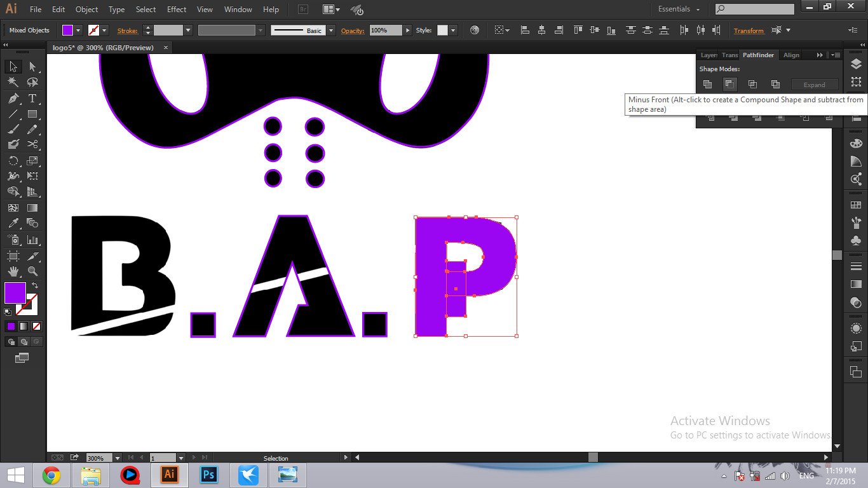Screen dimensions: 868x488
Task: Expand collapsed panel tabs with double arrow
Action: [820, 55]
